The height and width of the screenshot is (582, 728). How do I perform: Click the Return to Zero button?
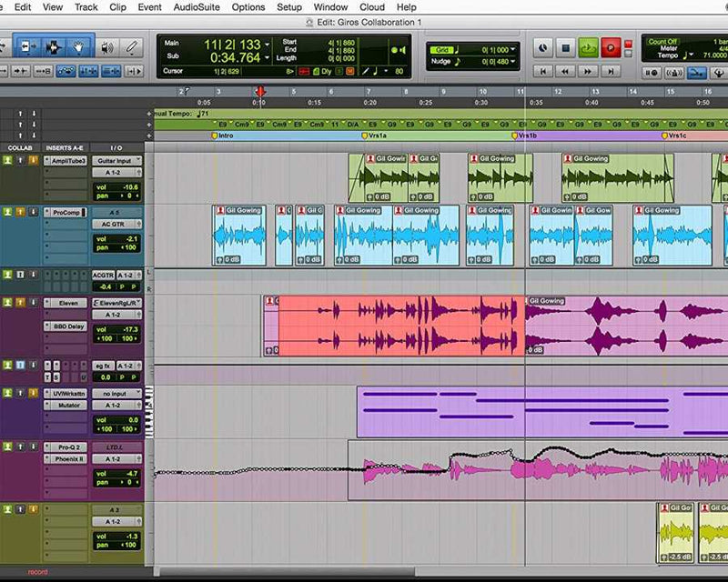pos(543,71)
